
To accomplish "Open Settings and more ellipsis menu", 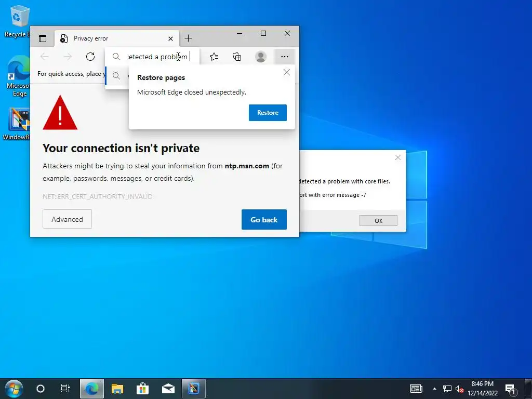I will pos(285,57).
